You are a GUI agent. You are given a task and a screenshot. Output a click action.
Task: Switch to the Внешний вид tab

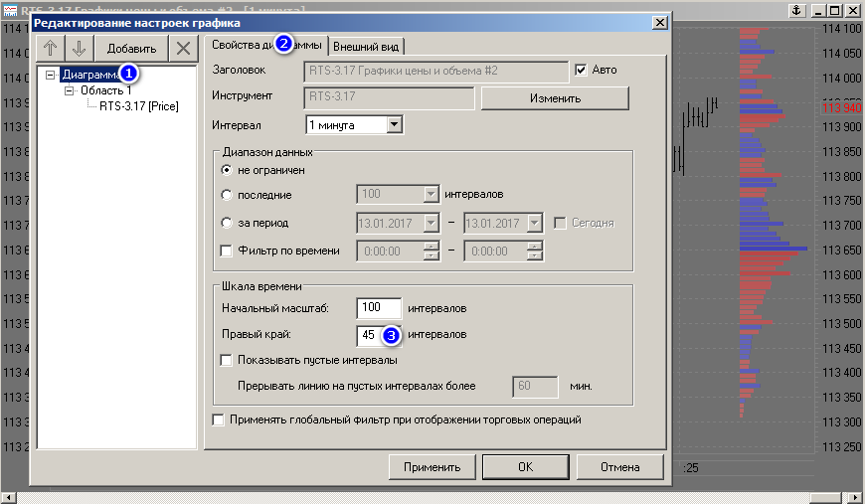pos(367,47)
